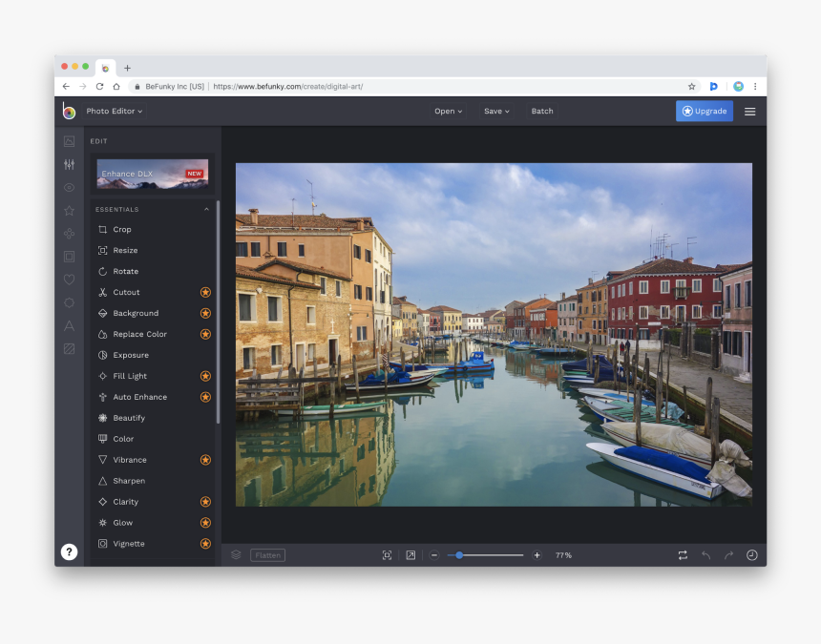Click the tools panel scrollbar
Image resolution: width=821 pixels, height=644 pixels.
coord(218,312)
